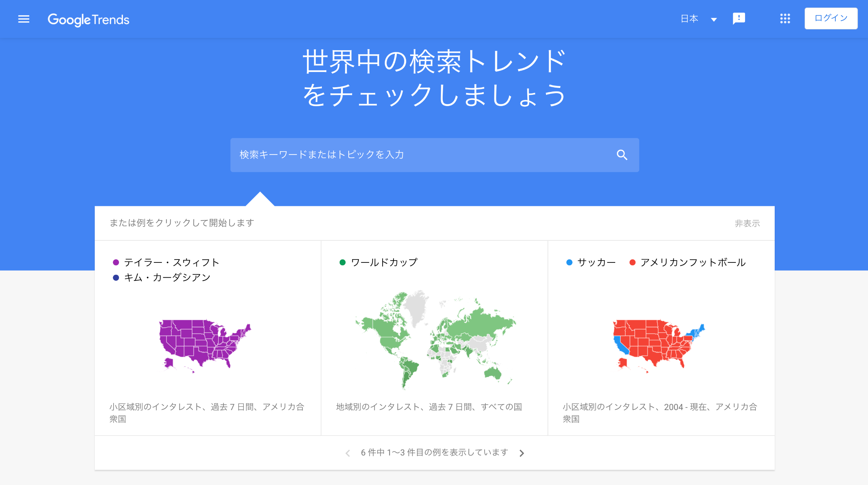Open the キム・カーダシアン example term
This screenshot has width=868, height=485.
click(x=167, y=278)
